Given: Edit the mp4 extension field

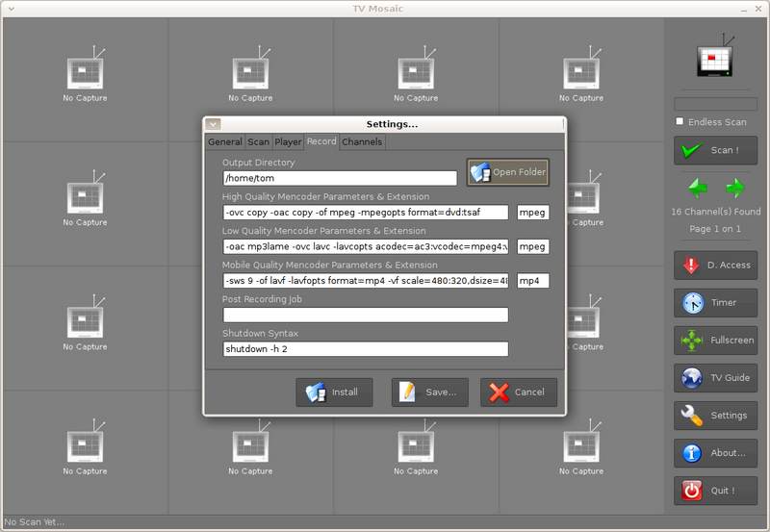Looking at the screenshot, I should click(x=533, y=281).
